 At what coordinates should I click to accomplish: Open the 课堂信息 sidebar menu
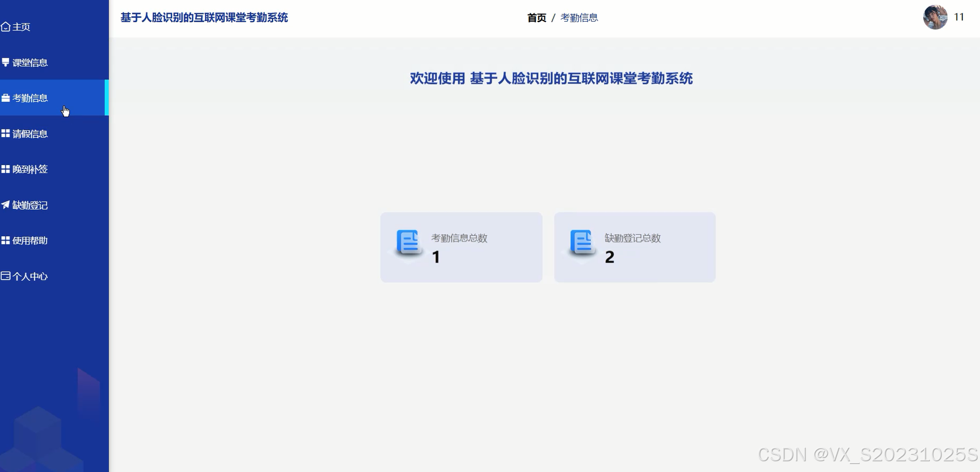tap(54, 62)
